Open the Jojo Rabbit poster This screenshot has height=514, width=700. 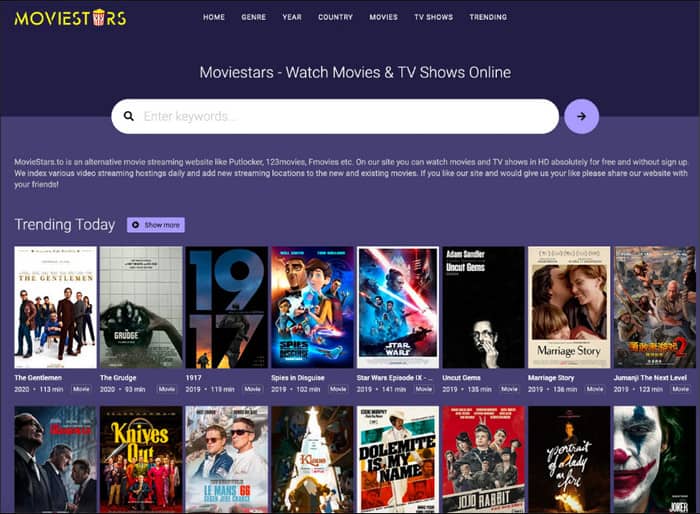[x=483, y=460]
